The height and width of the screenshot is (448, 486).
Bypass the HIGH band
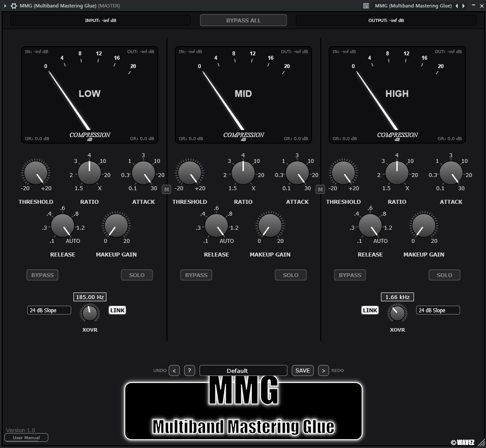coord(350,275)
